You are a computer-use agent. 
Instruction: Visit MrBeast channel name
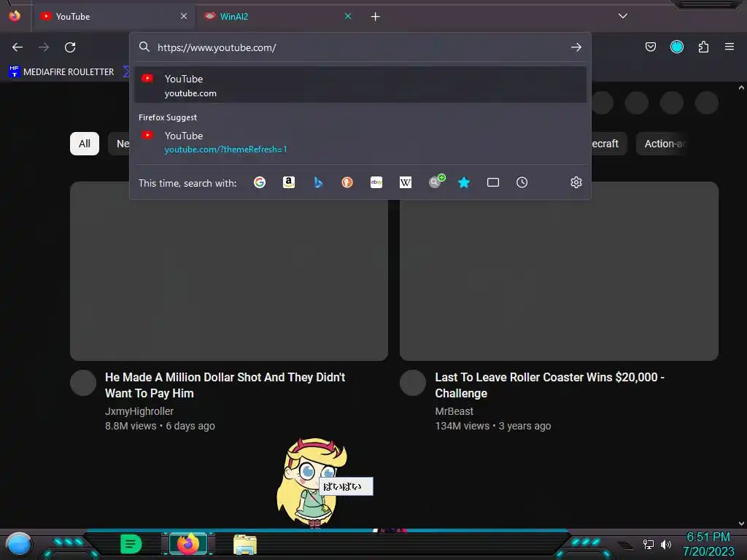(x=454, y=411)
